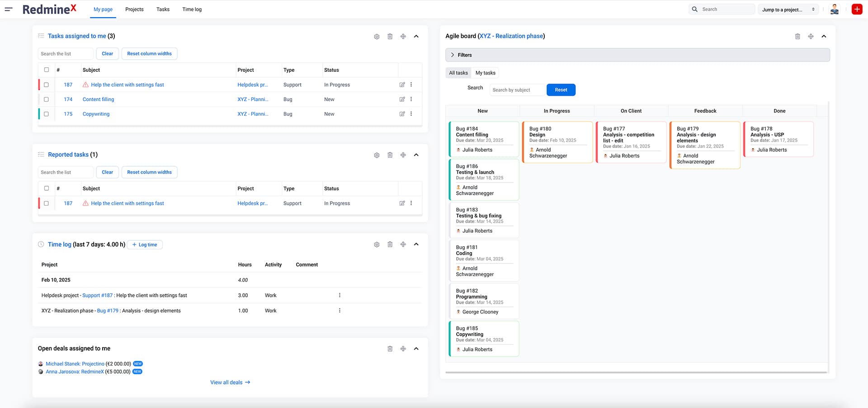The height and width of the screenshot is (408, 868).
Task: Check the Content filling task 174
Action: pos(46,99)
